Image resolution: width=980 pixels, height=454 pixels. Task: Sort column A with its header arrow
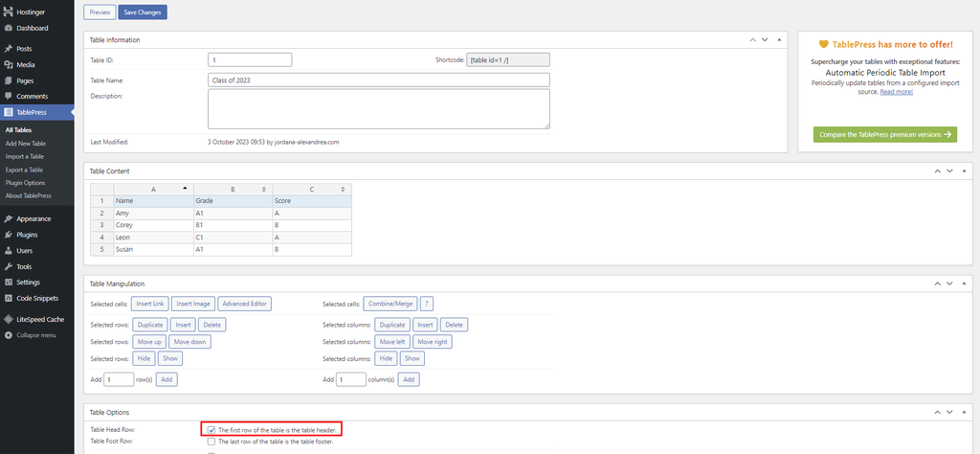[185, 189]
